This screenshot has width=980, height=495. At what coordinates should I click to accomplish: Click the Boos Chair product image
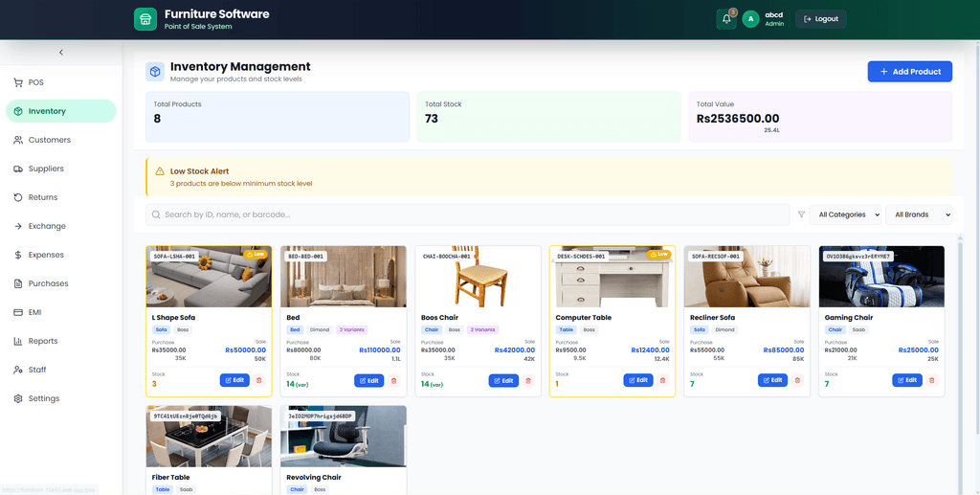click(479, 277)
